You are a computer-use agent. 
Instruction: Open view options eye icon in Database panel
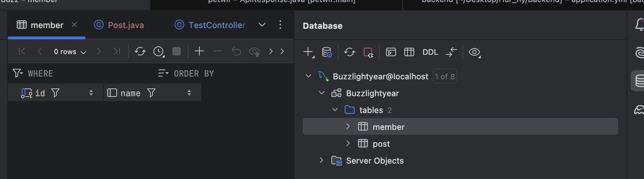474,52
